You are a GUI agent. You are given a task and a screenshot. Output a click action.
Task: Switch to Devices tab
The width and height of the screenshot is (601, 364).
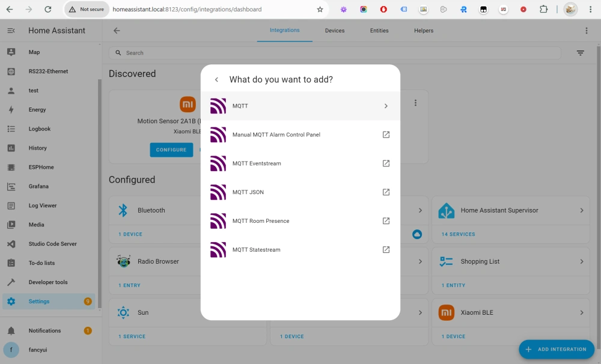click(335, 31)
